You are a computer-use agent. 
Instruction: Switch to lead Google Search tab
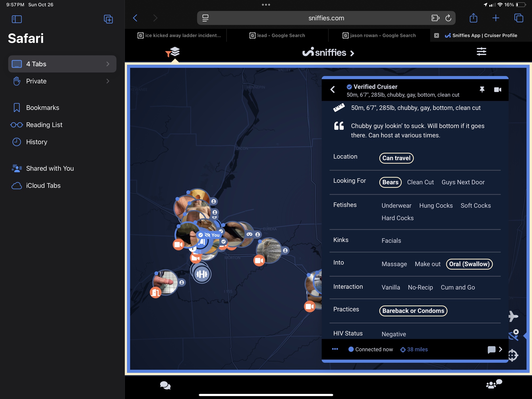pyautogui.click(x=277, y=35)
